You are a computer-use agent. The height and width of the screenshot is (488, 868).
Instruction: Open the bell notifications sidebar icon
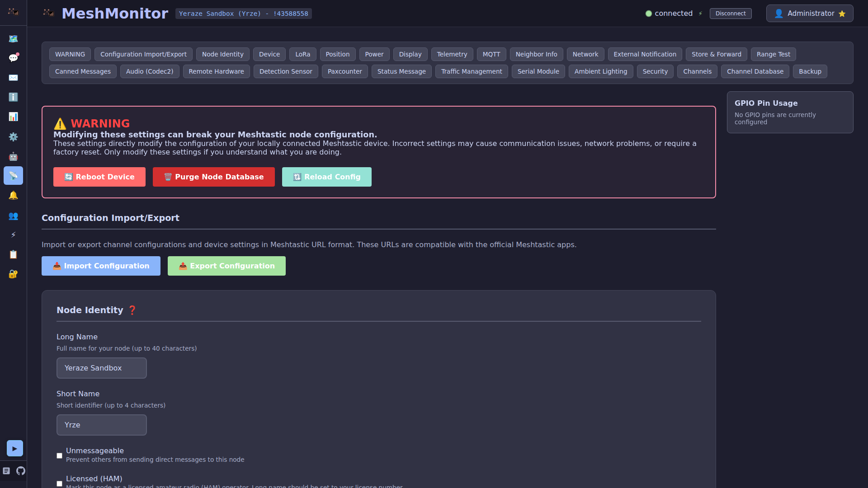pos(13,196)
